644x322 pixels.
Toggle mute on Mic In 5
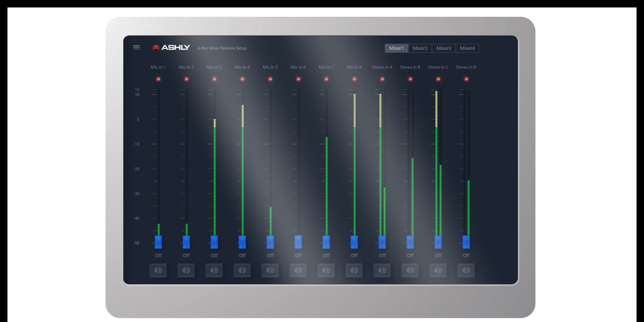pyautogui.click(x=270, y=270)
